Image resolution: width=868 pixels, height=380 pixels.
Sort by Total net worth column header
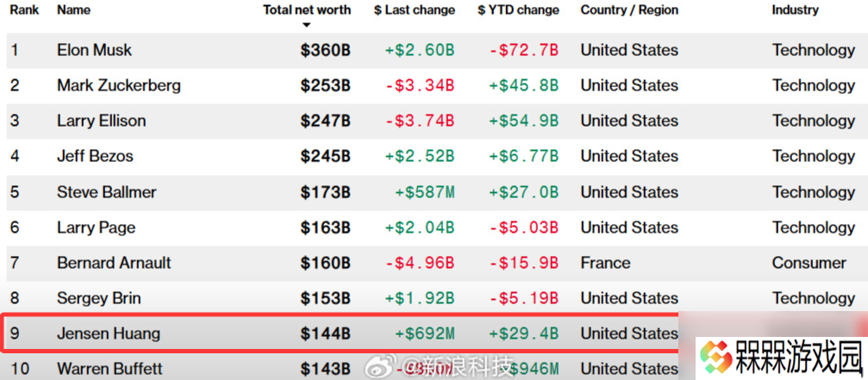(307, 10)
